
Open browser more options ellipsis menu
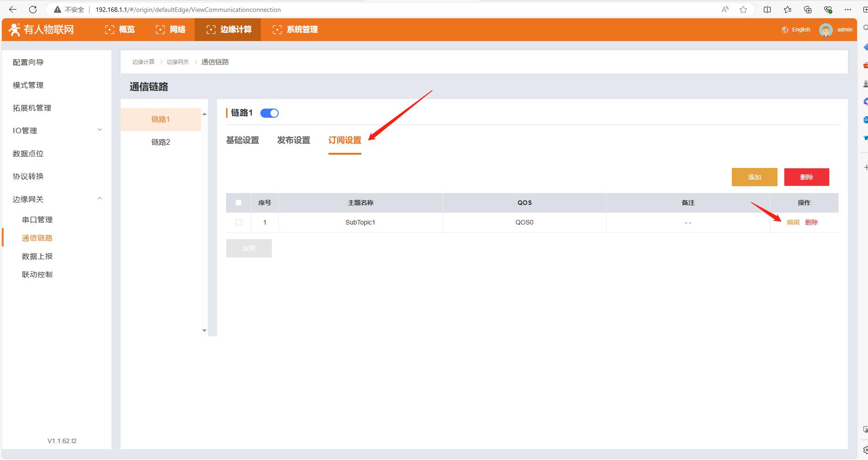(848, 10)
